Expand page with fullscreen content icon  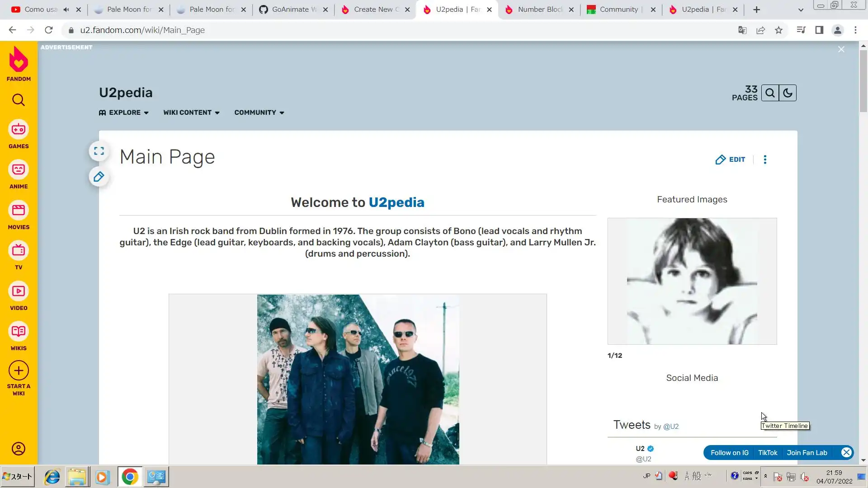tap(99, 151)
